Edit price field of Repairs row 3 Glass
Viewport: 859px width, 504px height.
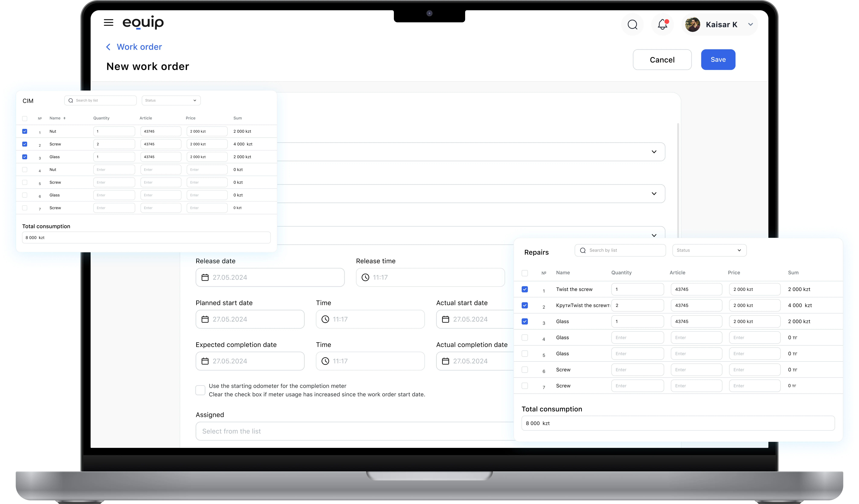(x=755, y=321)
